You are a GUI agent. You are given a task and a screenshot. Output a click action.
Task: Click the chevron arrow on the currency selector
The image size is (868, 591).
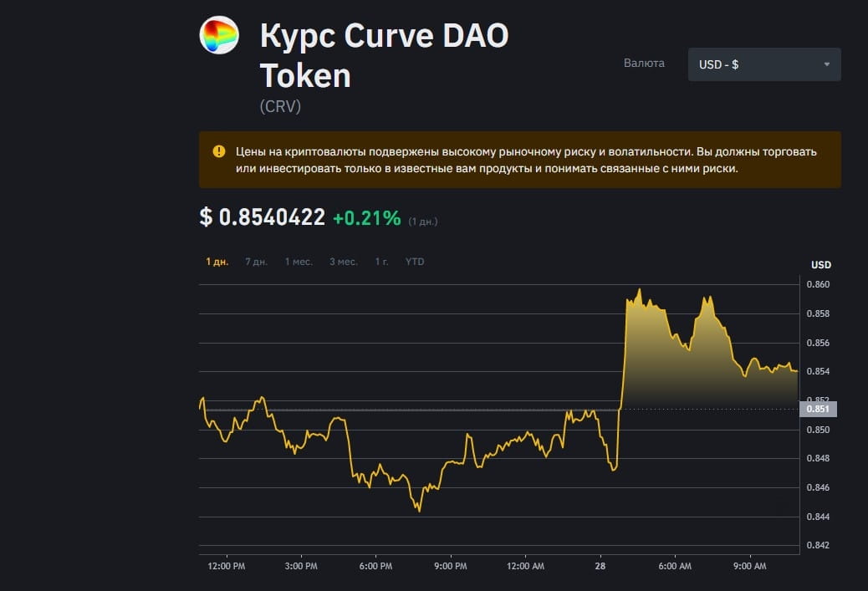(830, 64)
